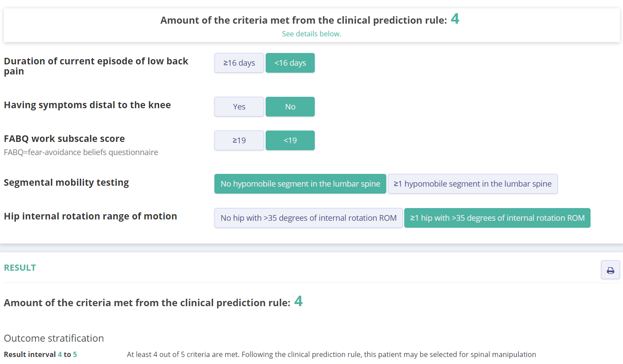
Task: Click the 'Result interval 4 to 5' label
Action: click(x=40, y=354)
